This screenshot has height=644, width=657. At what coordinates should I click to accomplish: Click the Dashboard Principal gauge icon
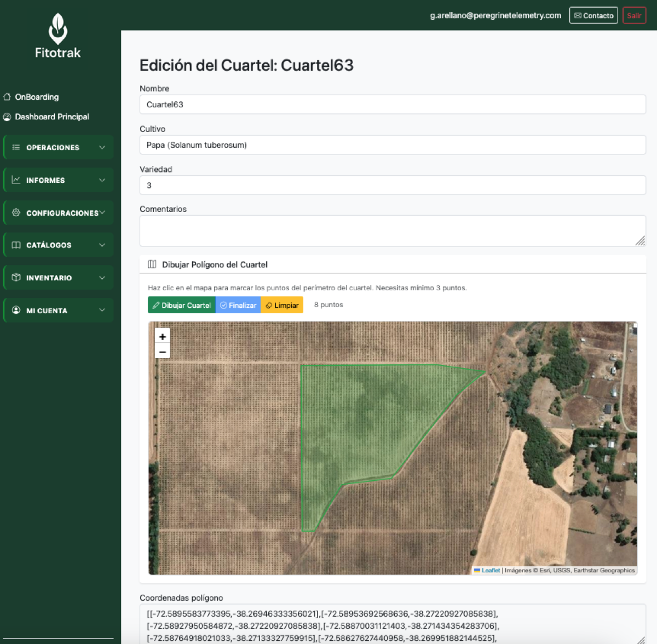7,117
